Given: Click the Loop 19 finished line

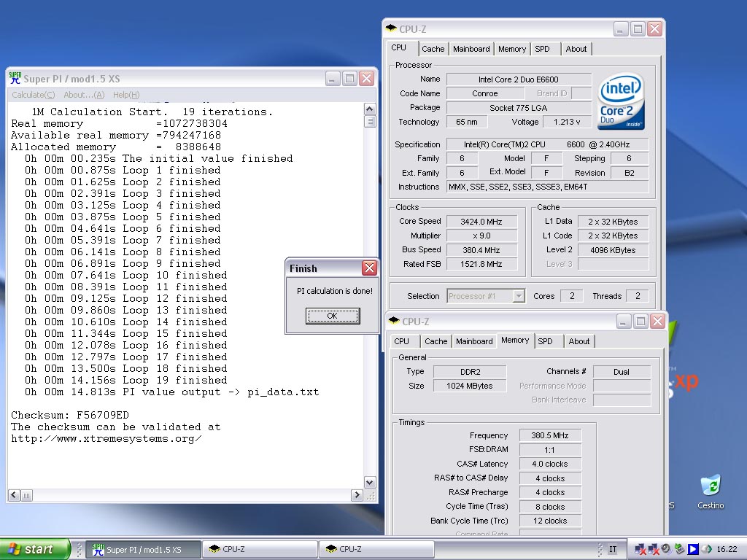Looking at the screenshot, I should coord(125,381).
